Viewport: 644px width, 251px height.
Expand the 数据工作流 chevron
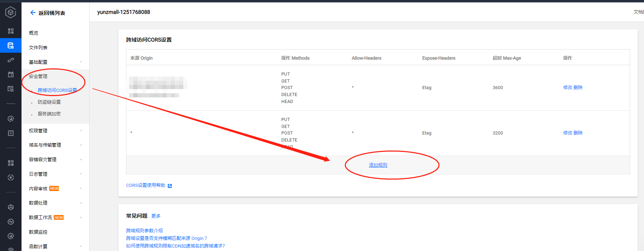point(81,218)
